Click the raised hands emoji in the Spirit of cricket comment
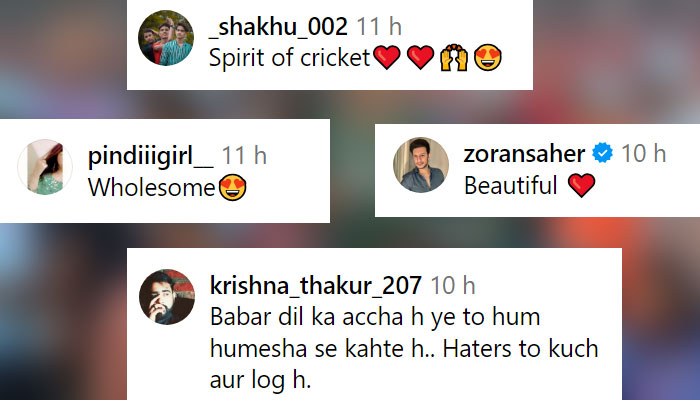The height and width of the screenshot is (400, 700). pyautogui.click(x=454, y=58)
